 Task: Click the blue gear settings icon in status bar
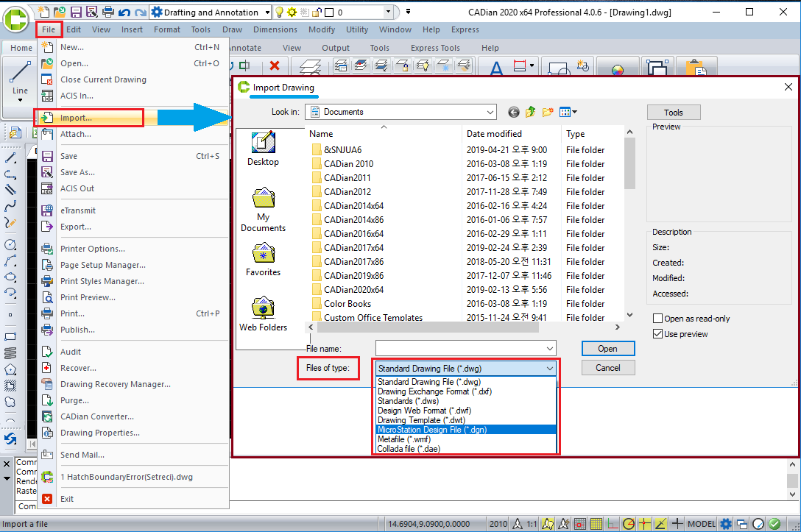(x=725, y=523)
